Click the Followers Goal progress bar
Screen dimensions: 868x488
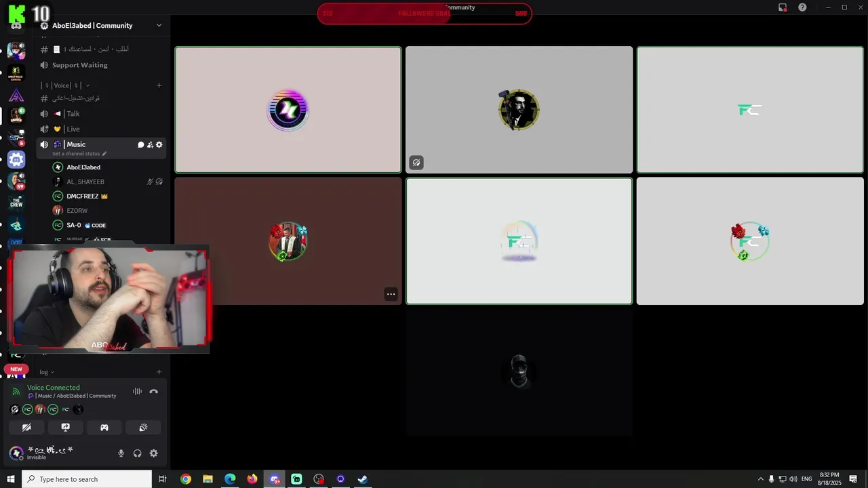coord(425,14)
